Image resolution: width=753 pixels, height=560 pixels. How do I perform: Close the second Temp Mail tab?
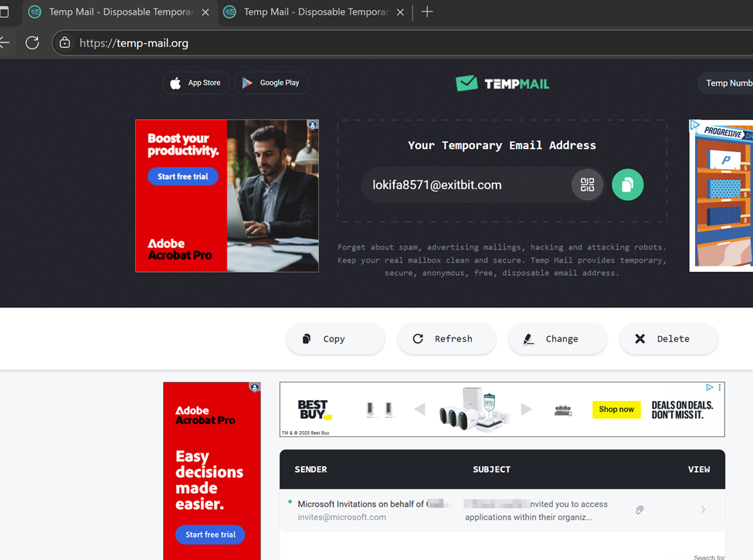pos(400,12)
